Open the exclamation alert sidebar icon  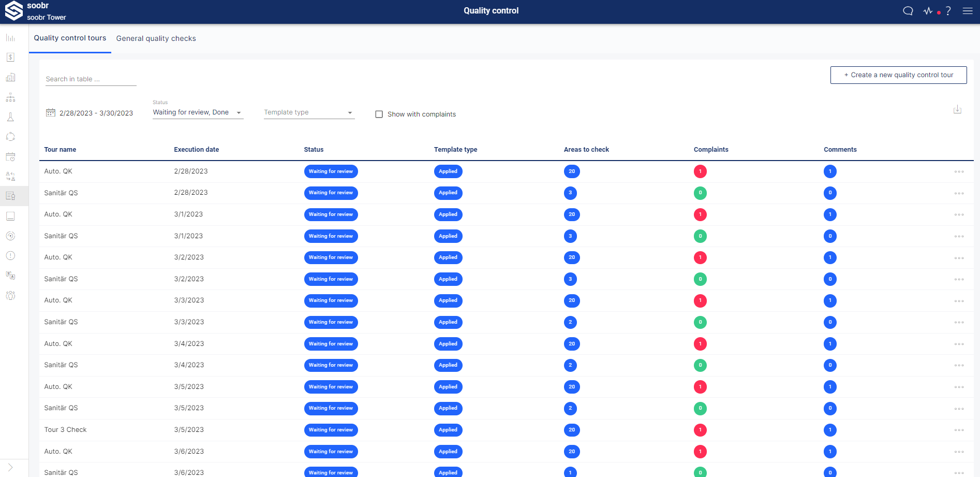pyautogui.click(x=10, y=255)
